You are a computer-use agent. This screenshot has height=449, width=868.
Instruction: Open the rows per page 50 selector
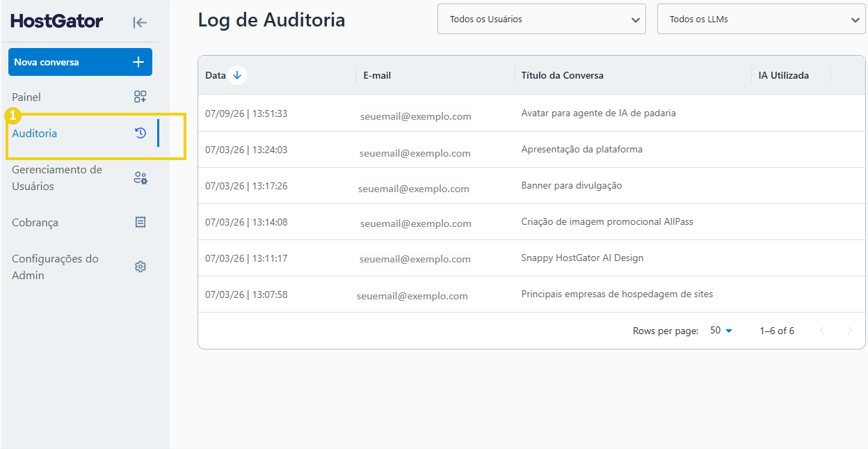coord(721,331)
